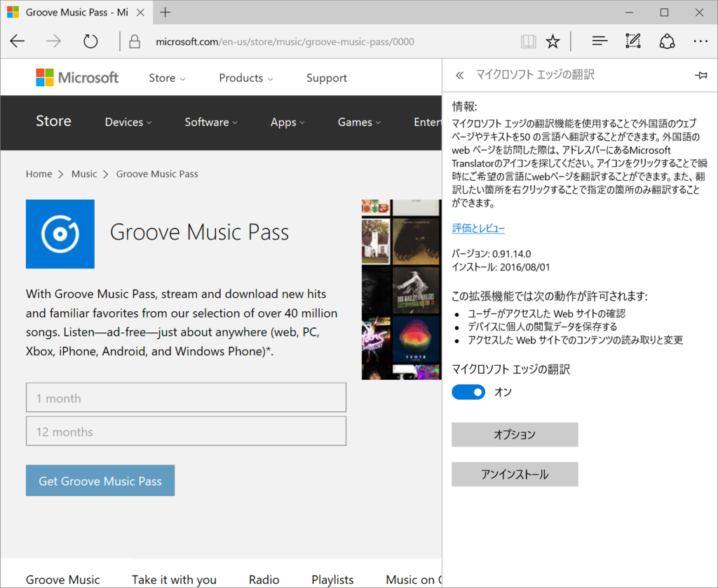Image resolution: width=718 pixels, height=588 pixels.
Task: Expand the Apps menu
Action: pyautogui.click(x=287, y=122)
